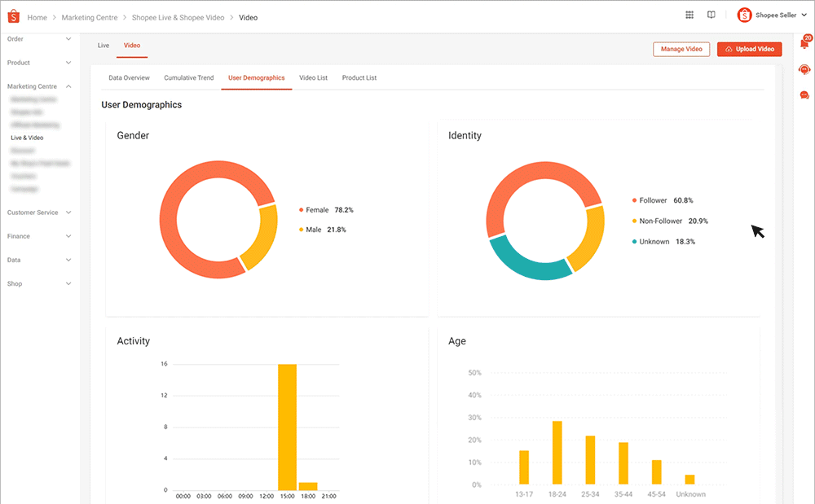Open the apps grid icon
Viewport: 815px width, 504px height.
click(689, 15)
